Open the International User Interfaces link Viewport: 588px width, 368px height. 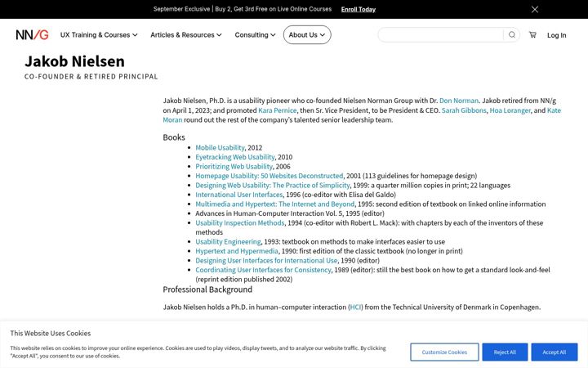click(238, 195)
